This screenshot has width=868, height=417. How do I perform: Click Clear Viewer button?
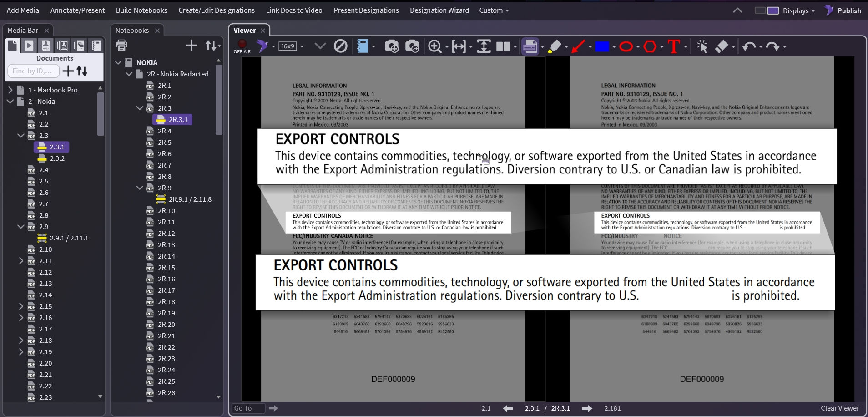pyautogui.click(x=839, y=408)
